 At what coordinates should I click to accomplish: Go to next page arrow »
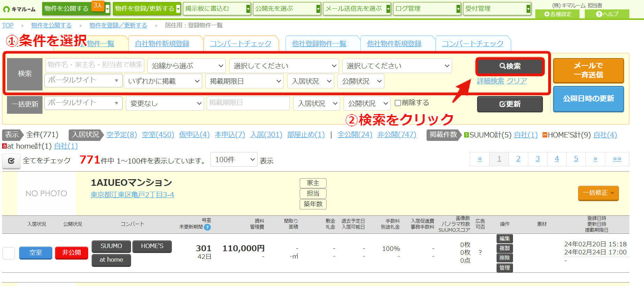pos(595,159)
